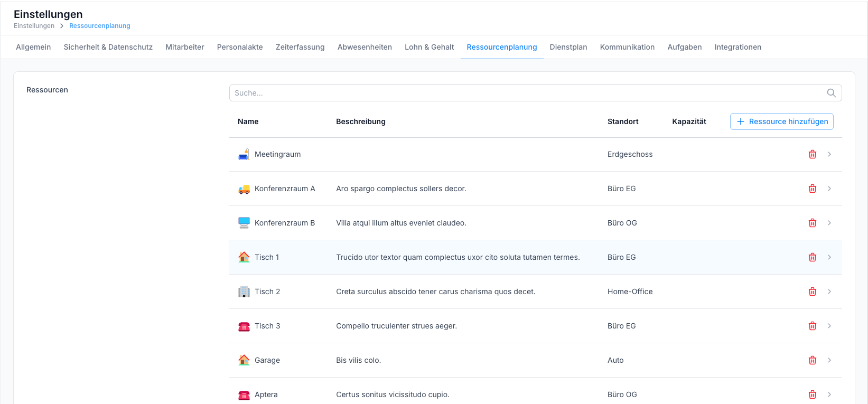Viewport: 868px width, 404px height.
Task: Click the Home-Office location cell
Action: [630, 292]
